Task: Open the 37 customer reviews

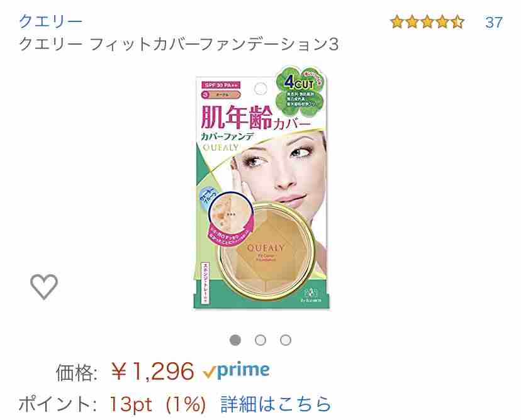Action: pyautogui.click(x=494, y=23)
